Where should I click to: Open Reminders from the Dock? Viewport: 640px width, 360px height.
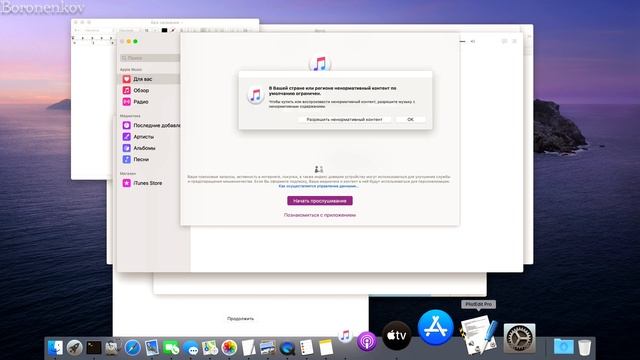click(x=307, y=348)
